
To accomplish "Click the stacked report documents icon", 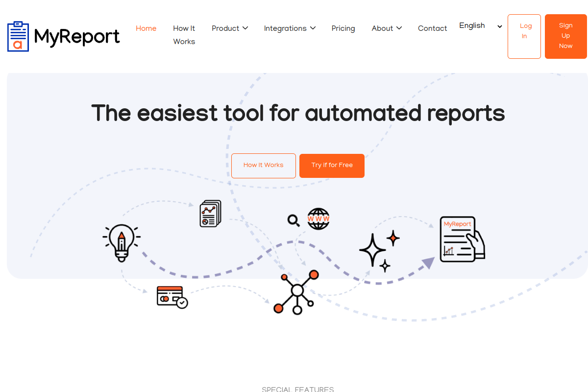I will 210,214.
